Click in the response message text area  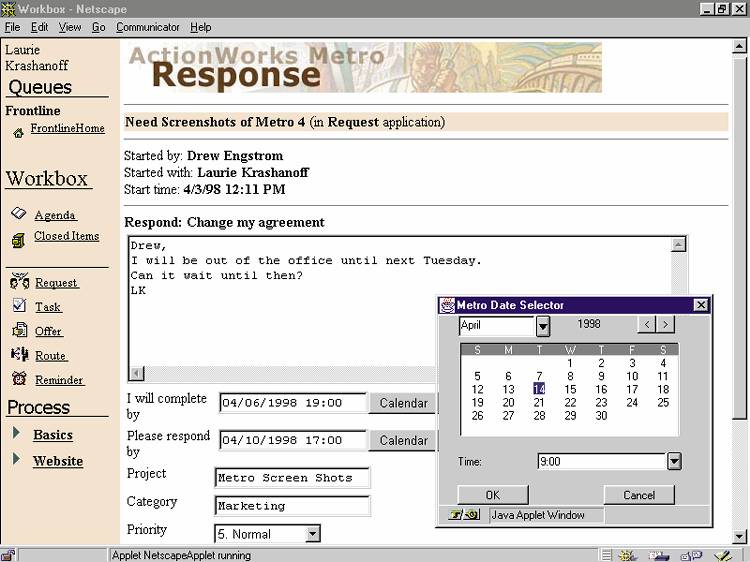[x=400, y=301]
